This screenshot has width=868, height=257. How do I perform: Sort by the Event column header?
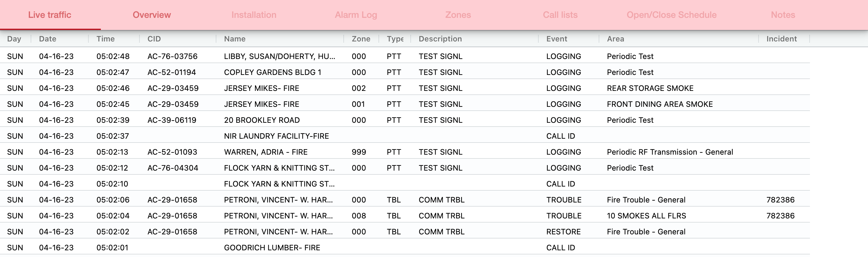(557, 39)
